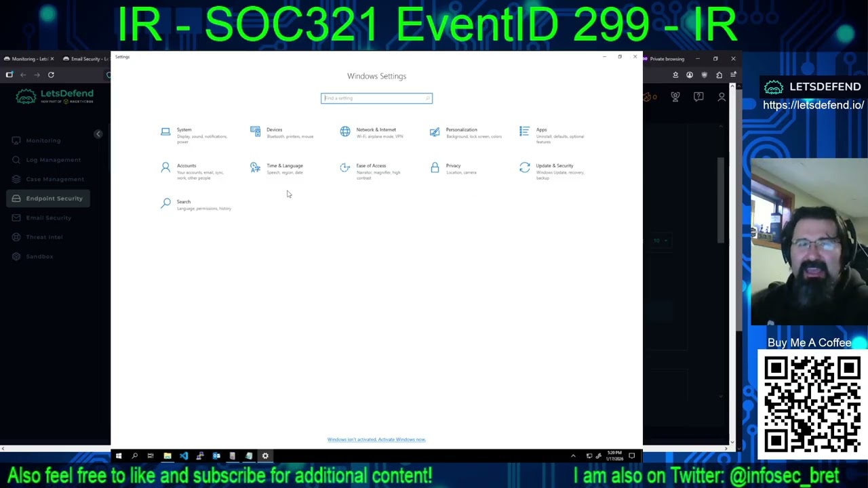Open the Search settings category
The image size is (868, 488).
[197, 205]
